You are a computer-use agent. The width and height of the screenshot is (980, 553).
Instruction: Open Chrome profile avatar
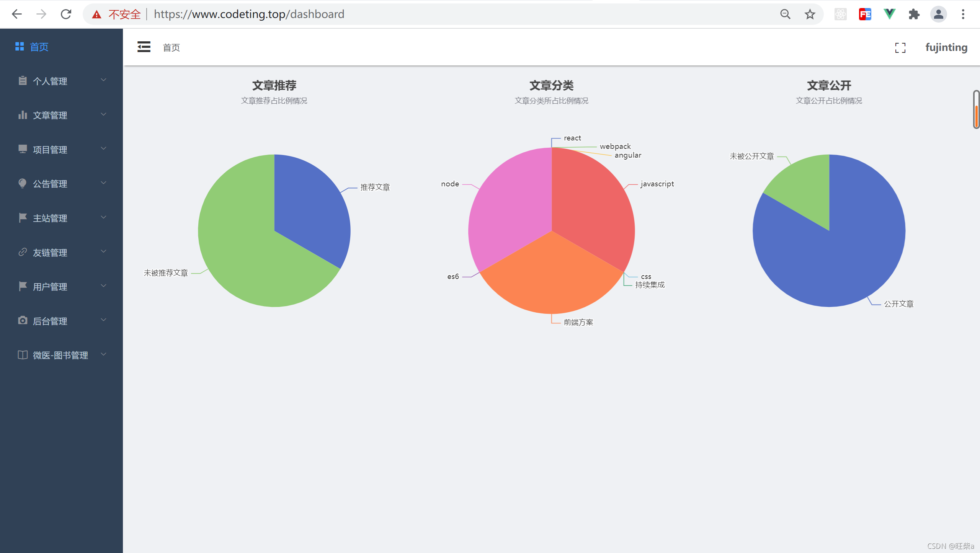pos(938,14)
